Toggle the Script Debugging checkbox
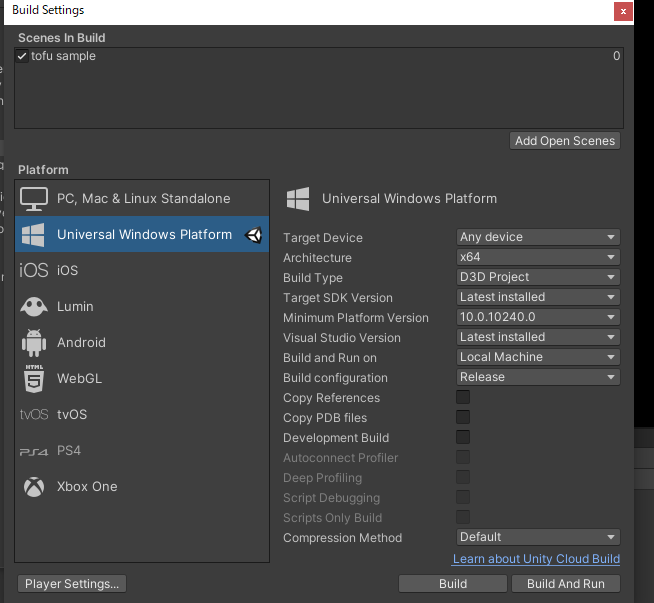The width and height of the screenshot is (654, 603). (463, 497)
